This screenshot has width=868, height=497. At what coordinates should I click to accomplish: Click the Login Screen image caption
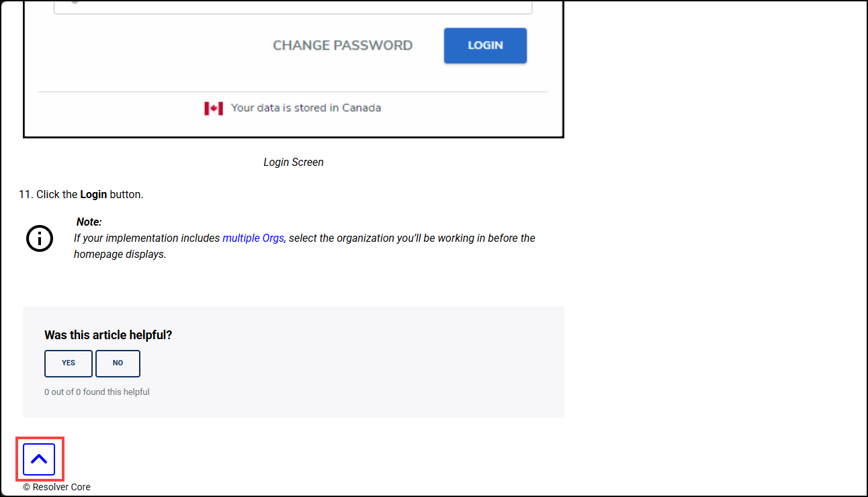click(294, 163)
